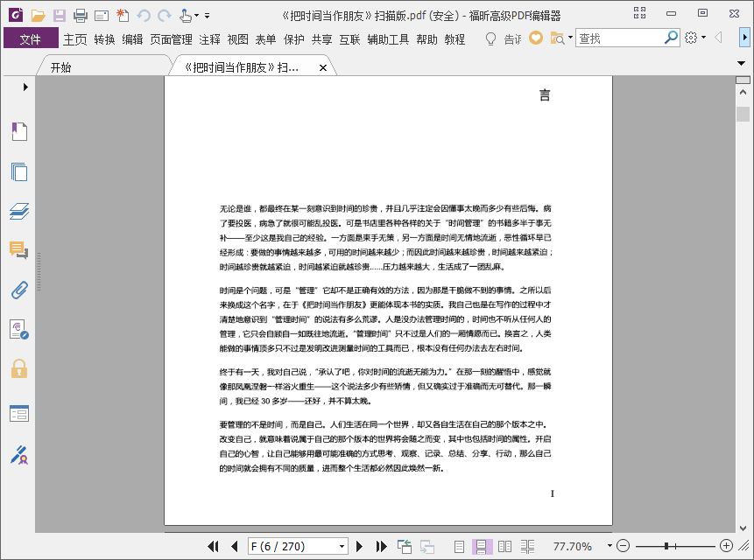Open the digital signatures panel icon

19,330
